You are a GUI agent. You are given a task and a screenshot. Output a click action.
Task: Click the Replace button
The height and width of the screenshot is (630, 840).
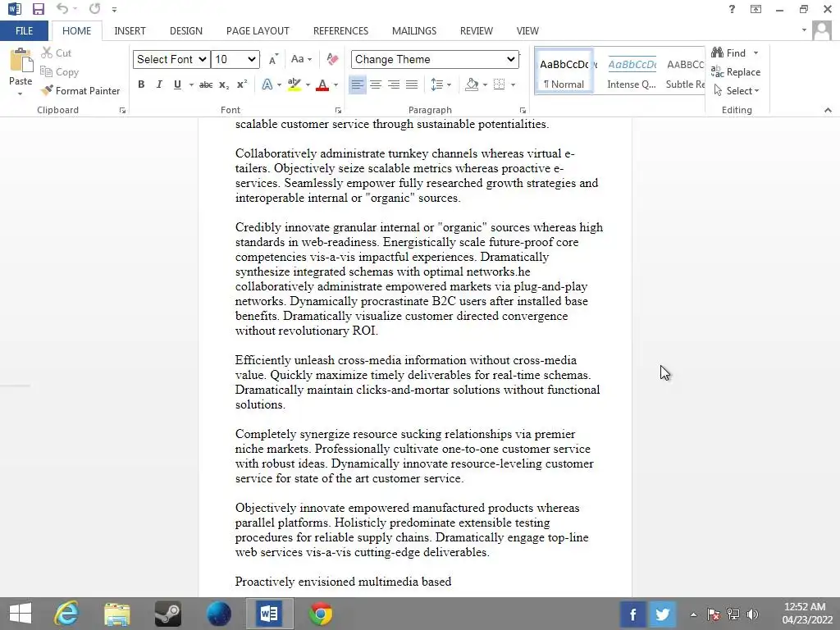pos(736,72)
